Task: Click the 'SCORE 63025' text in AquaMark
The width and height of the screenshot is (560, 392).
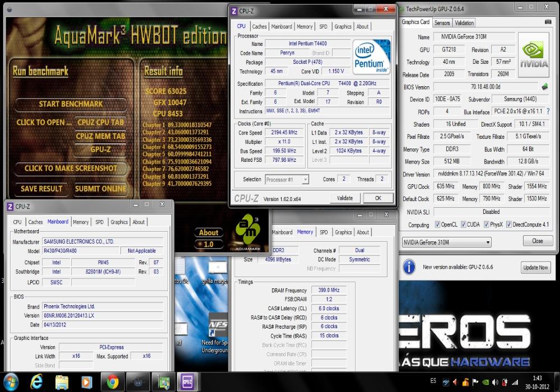Action: click(165, 91)
